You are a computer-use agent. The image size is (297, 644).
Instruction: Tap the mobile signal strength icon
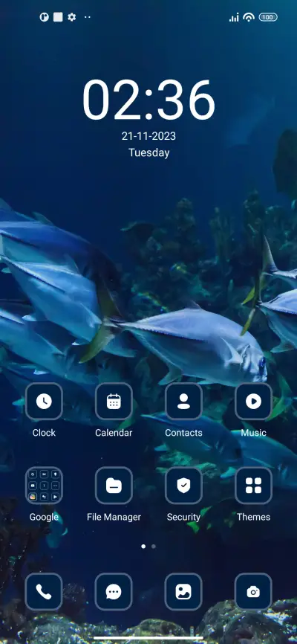click(x=234, y=17)
